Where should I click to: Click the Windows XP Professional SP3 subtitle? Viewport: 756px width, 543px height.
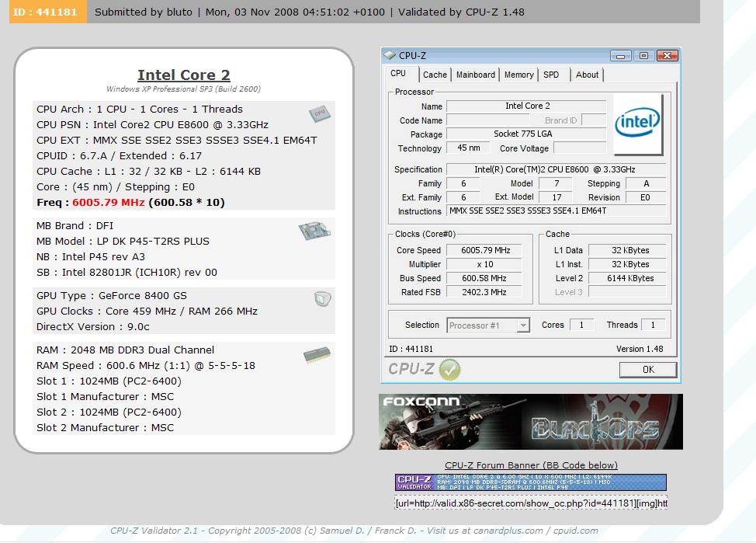pyautogui.click(x=184, y=89)
